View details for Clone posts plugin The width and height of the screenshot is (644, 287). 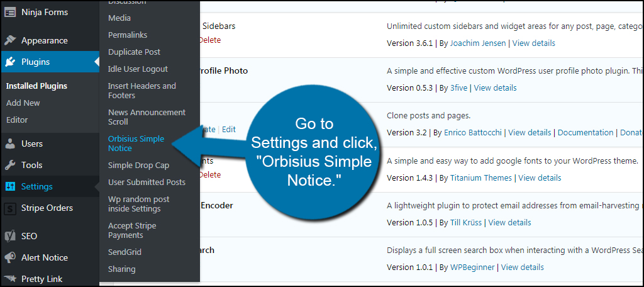tap(530, 133)
